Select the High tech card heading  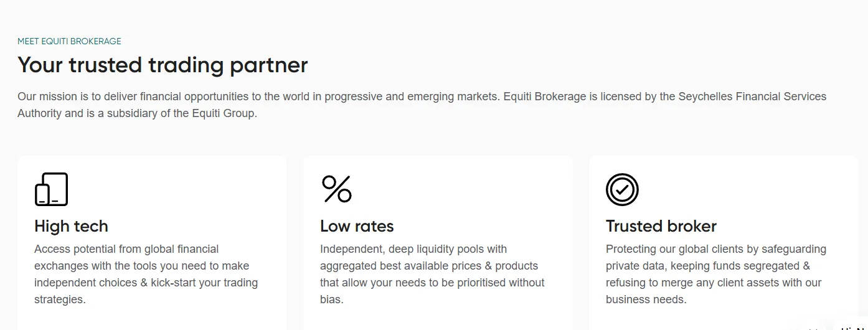coord(71,226)
